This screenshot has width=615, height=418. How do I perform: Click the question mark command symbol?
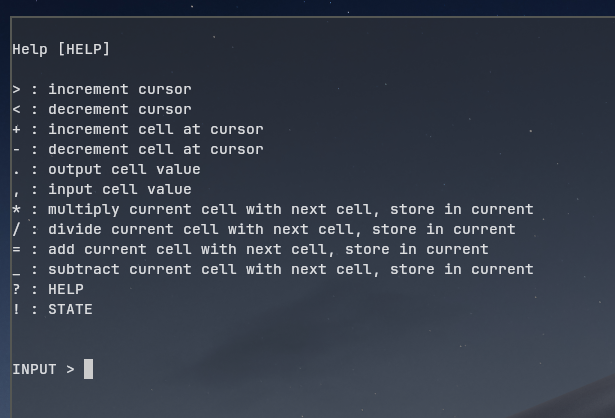coord(16,289)
